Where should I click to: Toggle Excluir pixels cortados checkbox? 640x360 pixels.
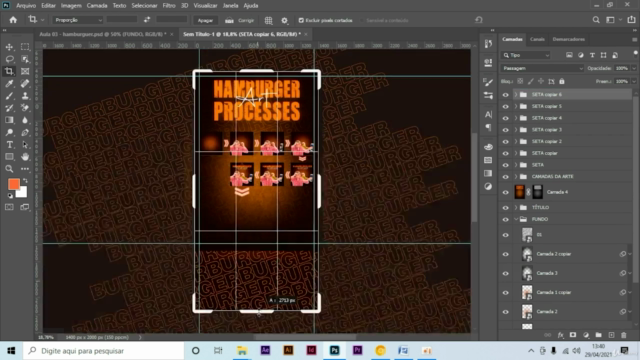tap(301, 20)
